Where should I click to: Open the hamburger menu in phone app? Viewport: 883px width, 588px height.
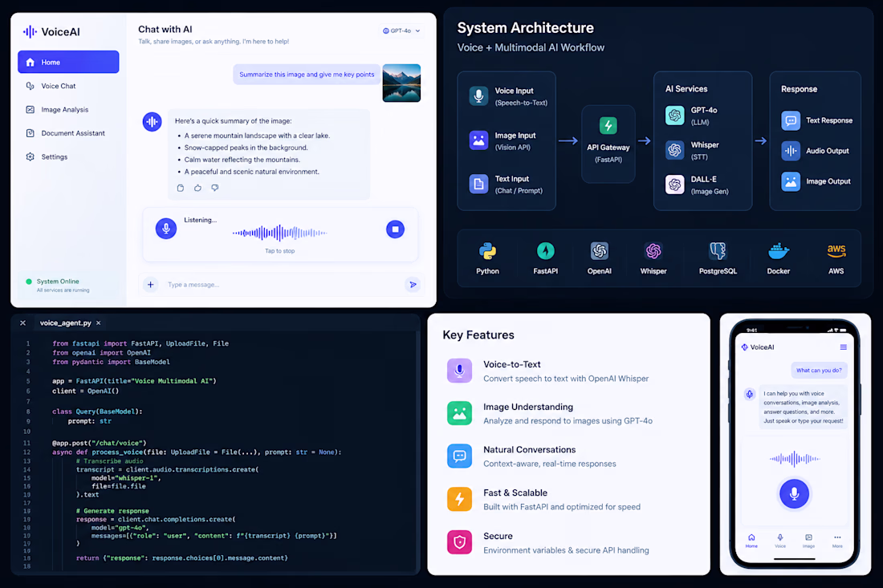(x=844, y=347)
